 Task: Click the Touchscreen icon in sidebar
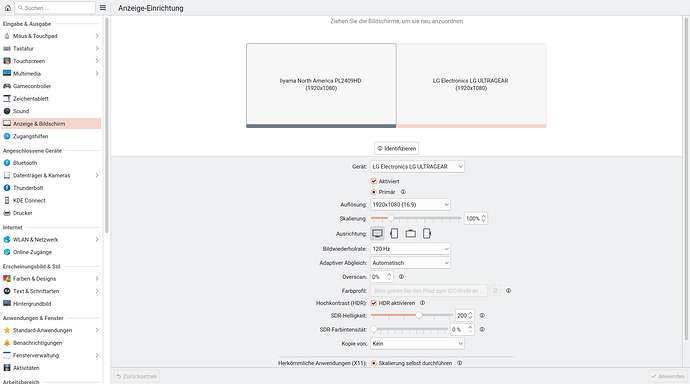(7, 61)
